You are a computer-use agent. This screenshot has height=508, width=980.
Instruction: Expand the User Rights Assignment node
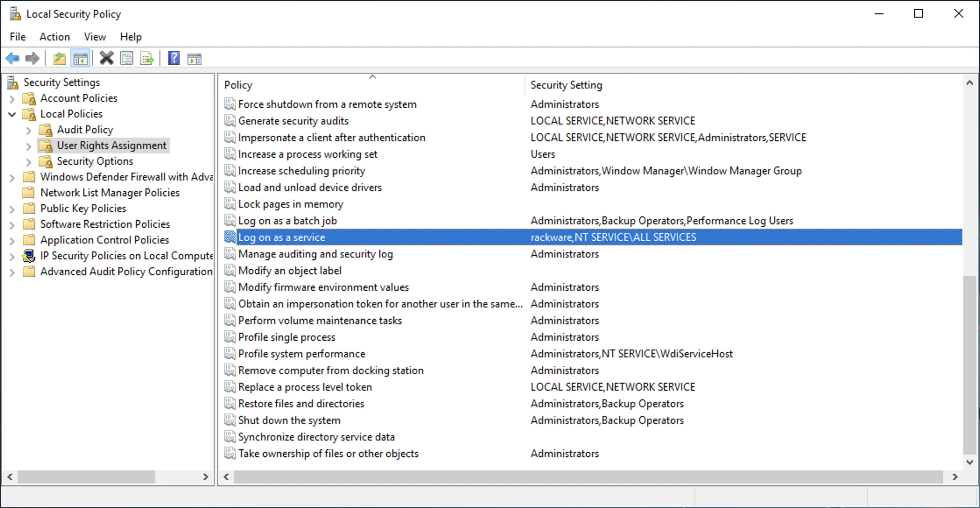(28, 147)
